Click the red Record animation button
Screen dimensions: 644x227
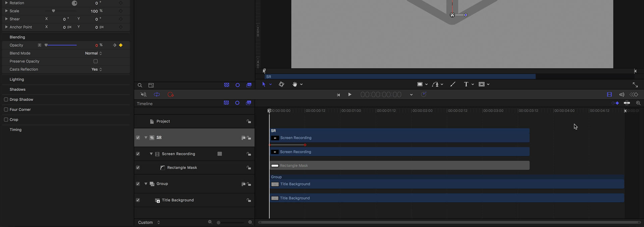[x=170, y=95]
